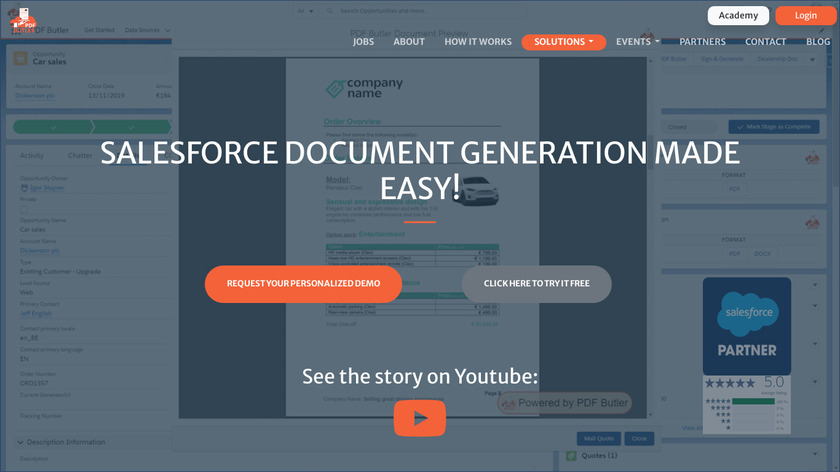Go to the CONTACT page

pos(766,42)
